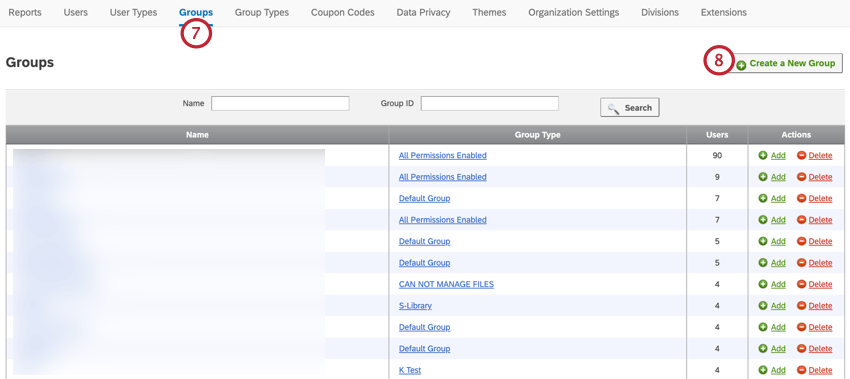
Task: Open the Extensions tab
Action: [724, 12]
